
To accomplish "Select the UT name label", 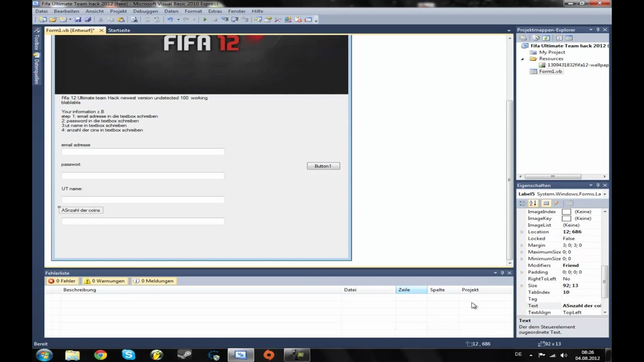I will coord(72,189).
